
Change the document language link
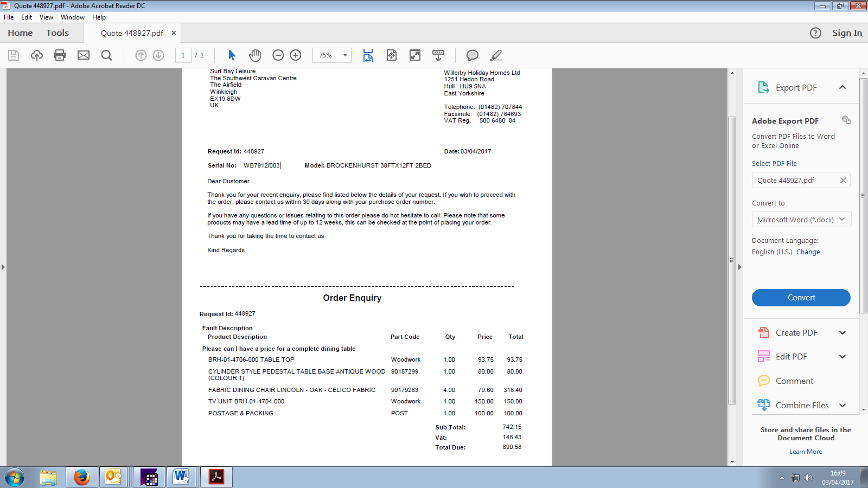808,252
